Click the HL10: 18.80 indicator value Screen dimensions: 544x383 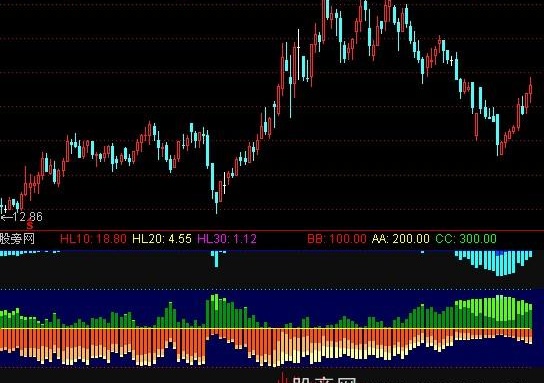[93, 239]
